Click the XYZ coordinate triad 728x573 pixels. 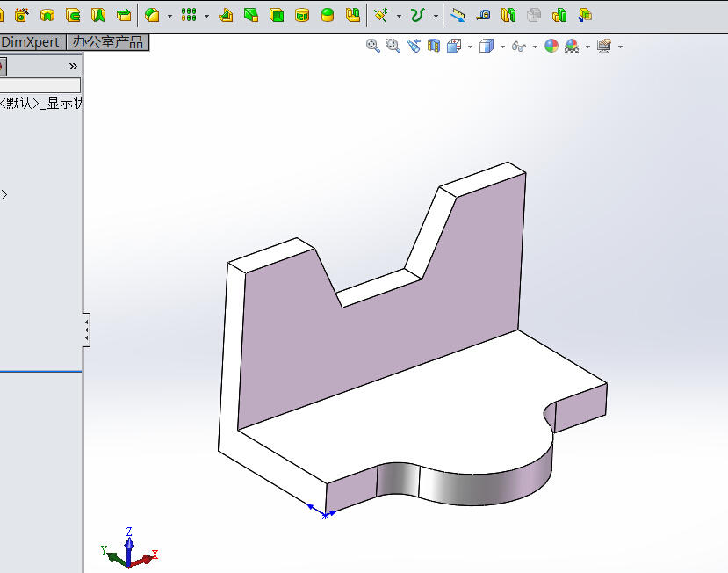[130, 548]
